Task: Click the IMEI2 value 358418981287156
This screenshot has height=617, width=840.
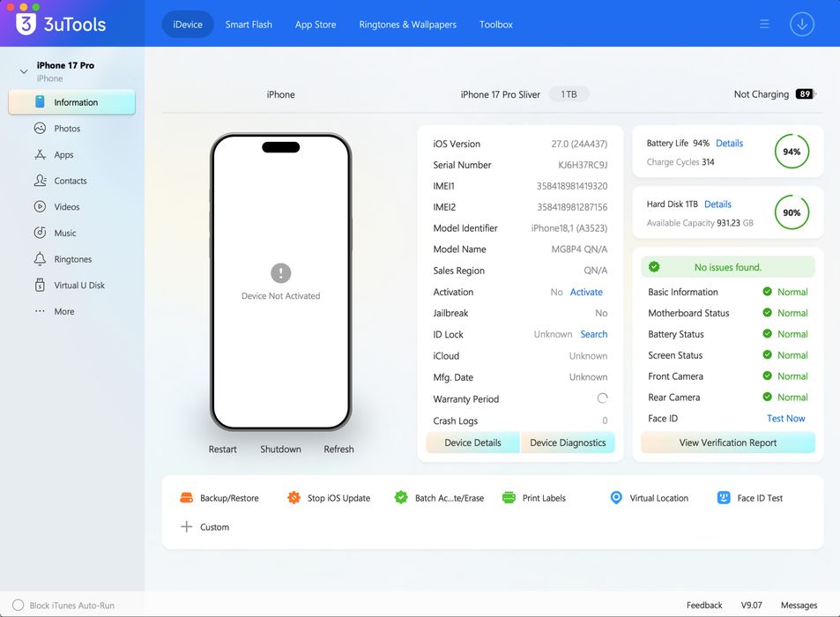Action: pyautogui.click(x=572, y=207)
